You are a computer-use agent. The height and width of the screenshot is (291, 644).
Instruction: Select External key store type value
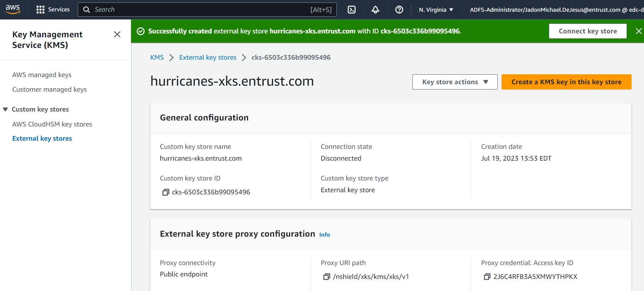[348, 190]
